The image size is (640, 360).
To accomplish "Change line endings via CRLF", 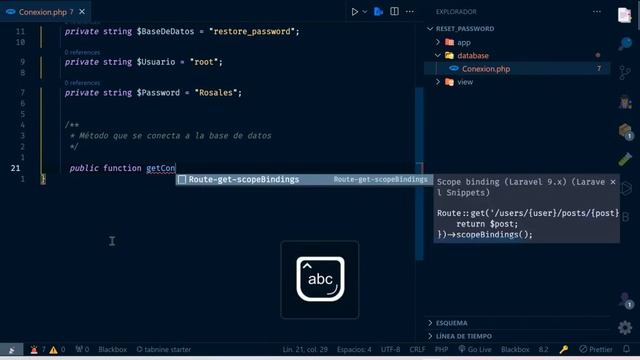I will pyautogui.click(x=417, y=349).
